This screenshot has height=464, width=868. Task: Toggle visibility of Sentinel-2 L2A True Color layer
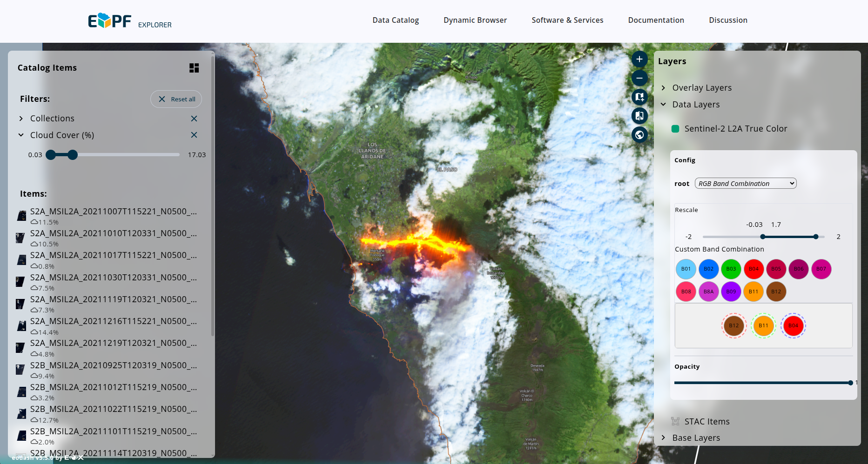tap(675, 128)
